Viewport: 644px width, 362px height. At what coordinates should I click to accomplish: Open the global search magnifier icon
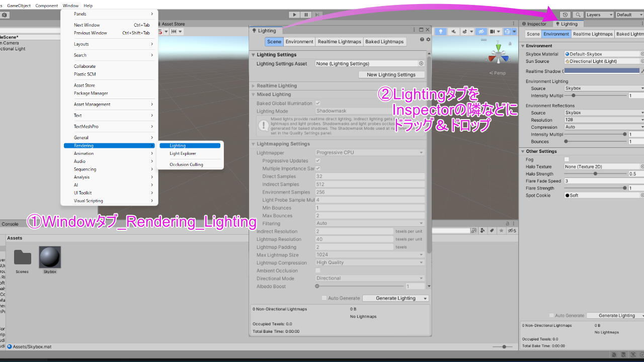[x=579, y=15]
